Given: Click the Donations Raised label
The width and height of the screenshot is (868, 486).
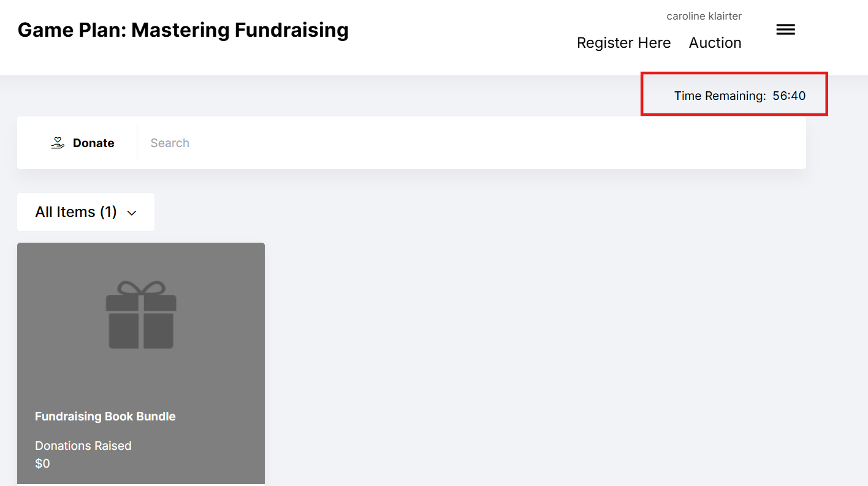Looking at the screenshot, I should pyautogui.click(x=83, y=446).
